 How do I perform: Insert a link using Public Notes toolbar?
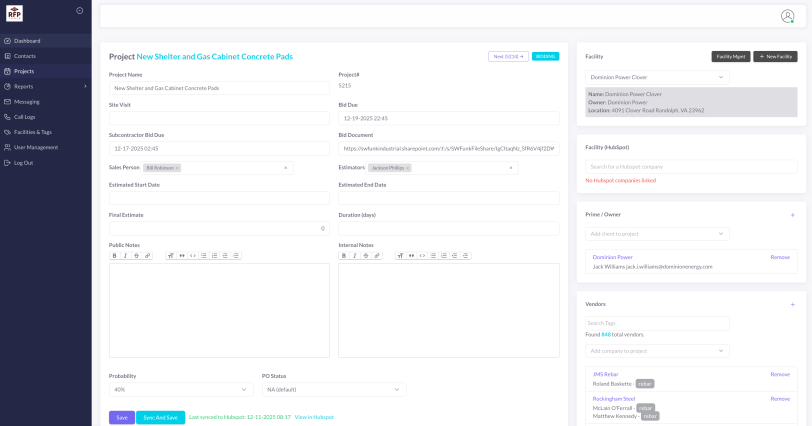point(147,256)
